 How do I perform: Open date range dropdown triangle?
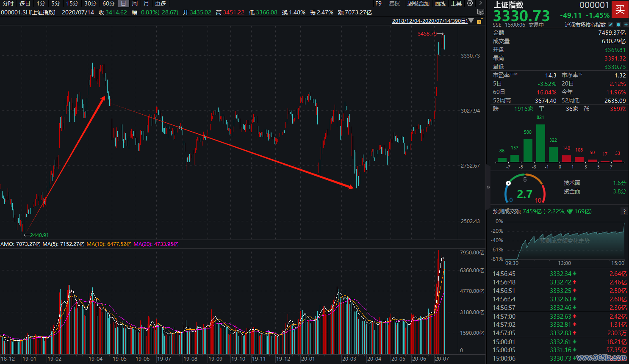471,21
